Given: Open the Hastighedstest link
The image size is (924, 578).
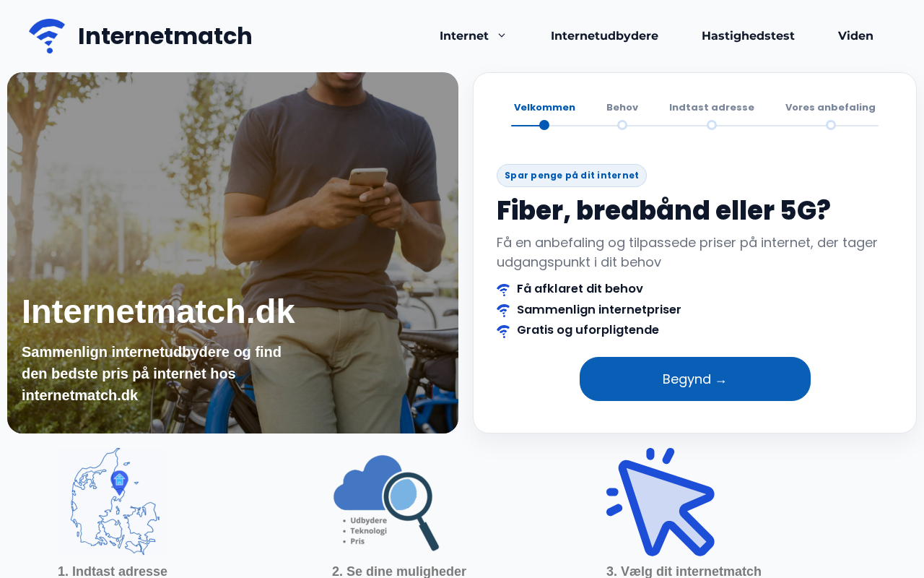Looking at the screenshot, I should coord(748,35).
